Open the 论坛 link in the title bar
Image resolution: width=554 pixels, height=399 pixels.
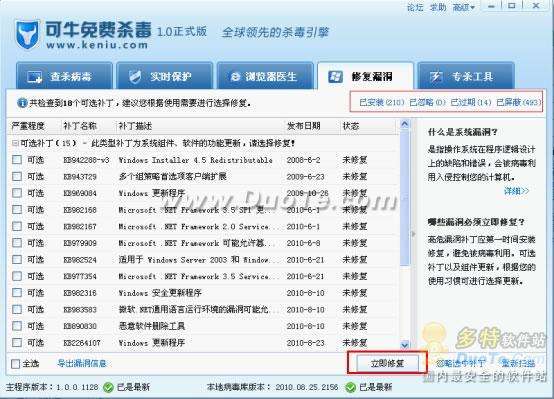[x=416, y=7]
